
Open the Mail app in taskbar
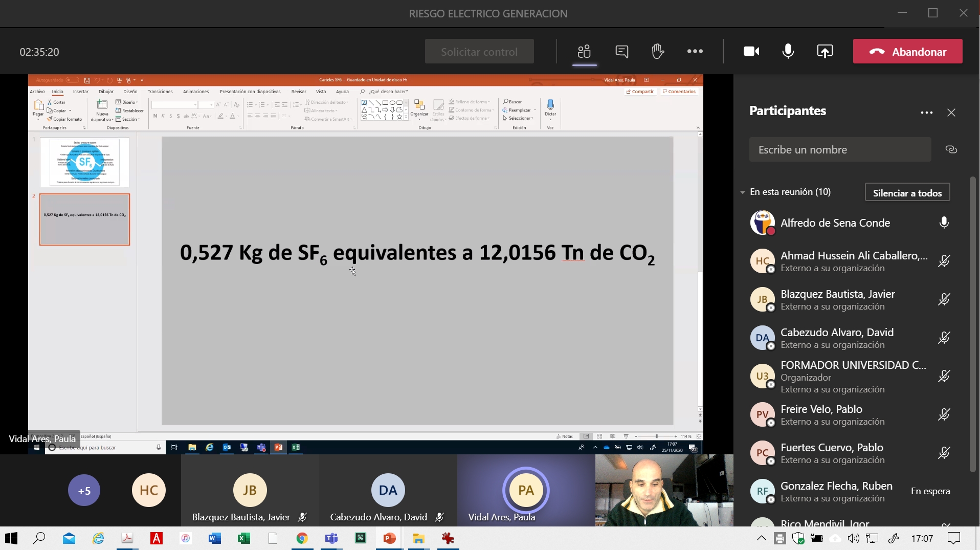pyautogui.click(x=69, y=538)
